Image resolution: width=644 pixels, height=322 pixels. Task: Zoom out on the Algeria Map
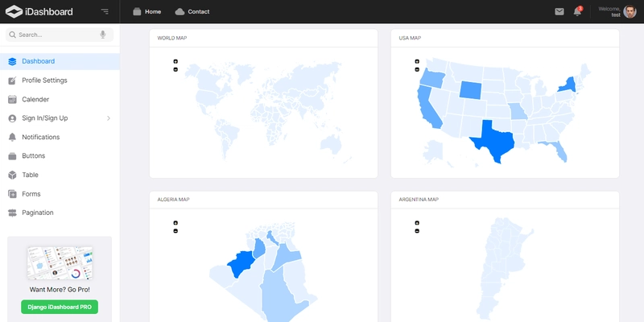[x=175, y=231]
